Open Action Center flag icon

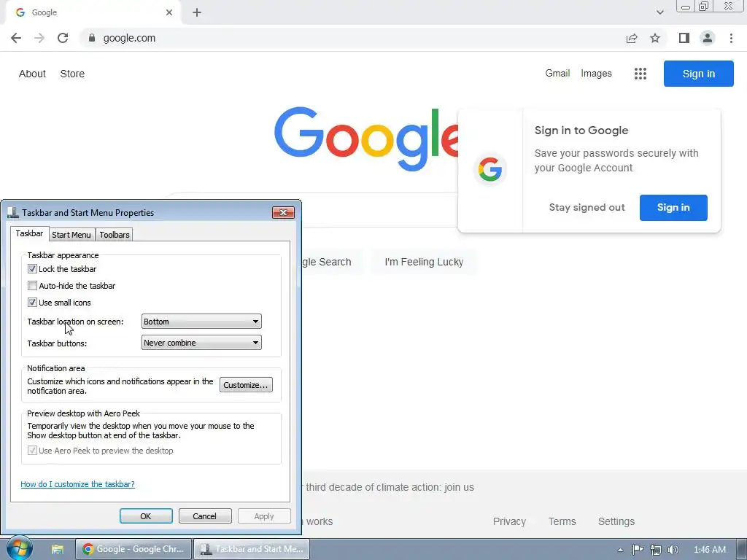(638, 550)
